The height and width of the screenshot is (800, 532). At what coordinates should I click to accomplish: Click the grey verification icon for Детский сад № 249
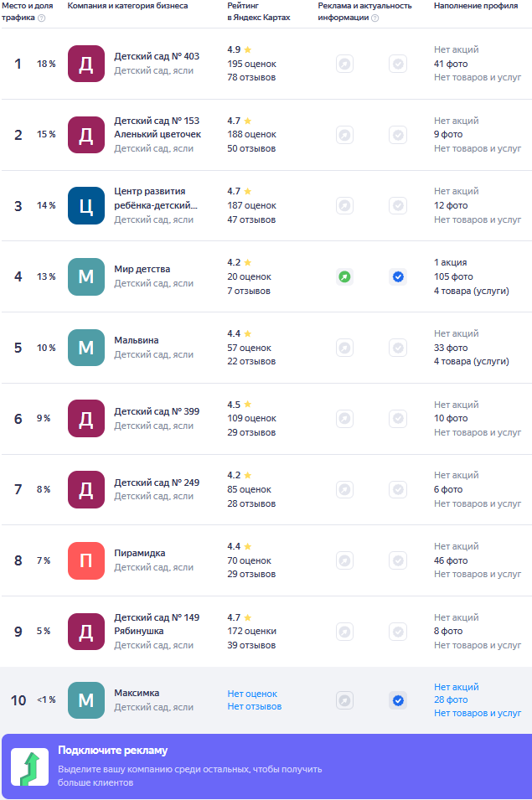[398, 489]
